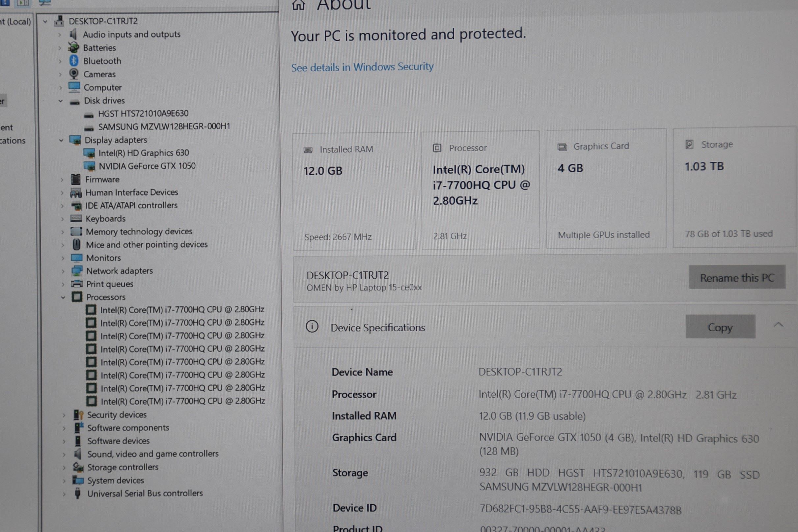
Task: Click the Home icon beside About
Action: 298,5
